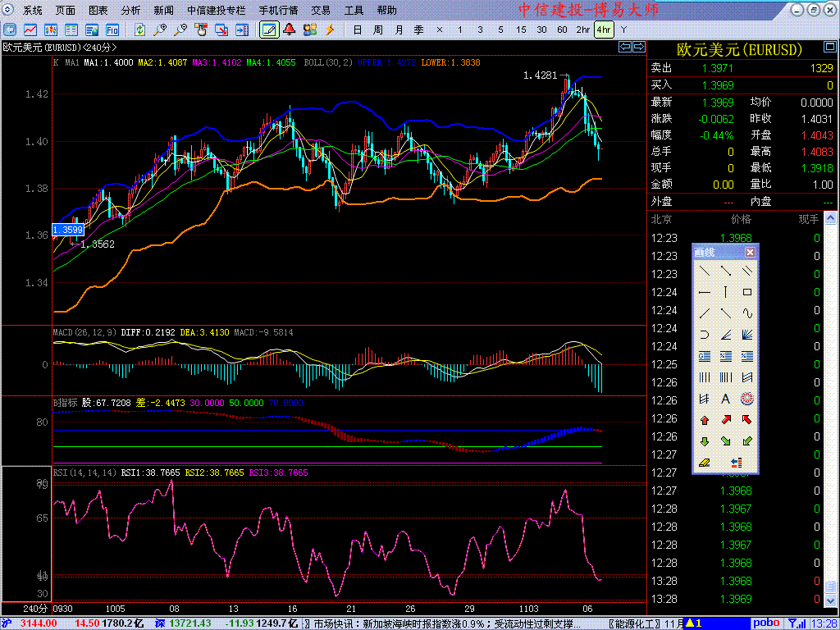The width and height of the screenshot is (840, 630).
Task: Click the eraser tool in drawing palette
Action: coord(704,463)
